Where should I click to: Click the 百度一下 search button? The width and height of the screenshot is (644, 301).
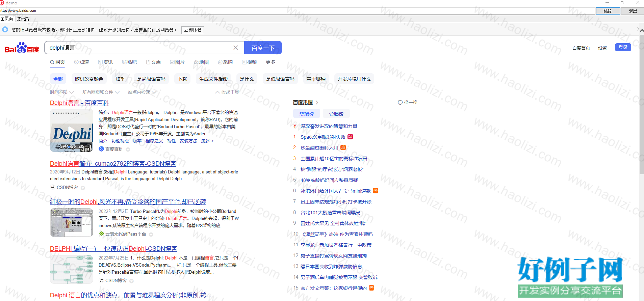263,48
